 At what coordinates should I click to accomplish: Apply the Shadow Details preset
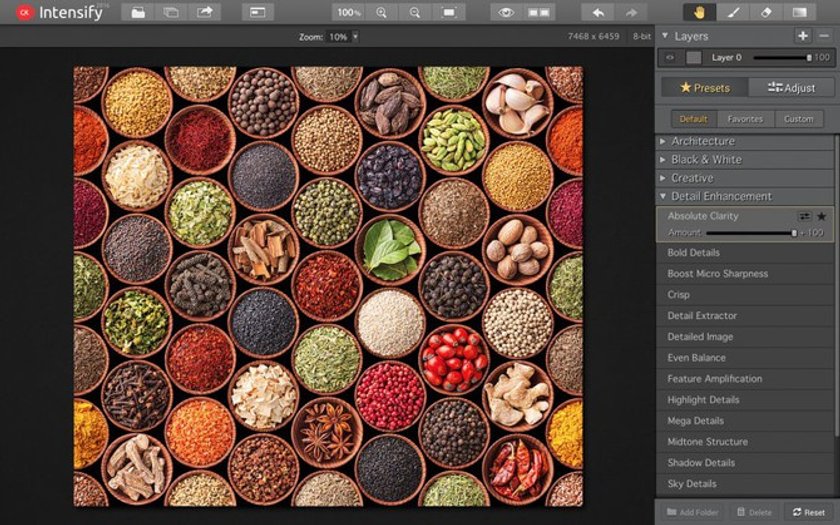[x=745, y=462]
